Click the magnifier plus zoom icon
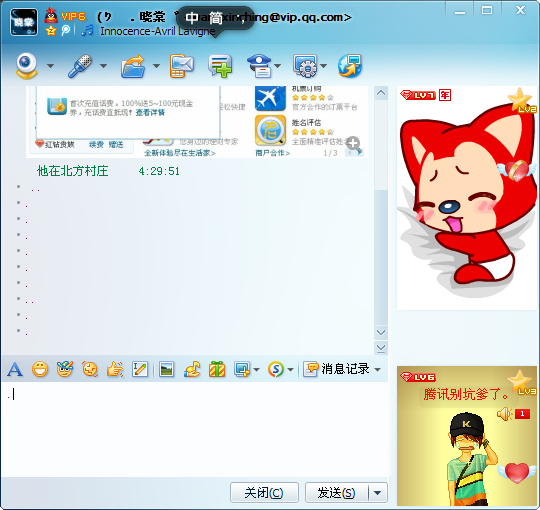The height and width of the screenshot is (510, 540). pos(353,143)
